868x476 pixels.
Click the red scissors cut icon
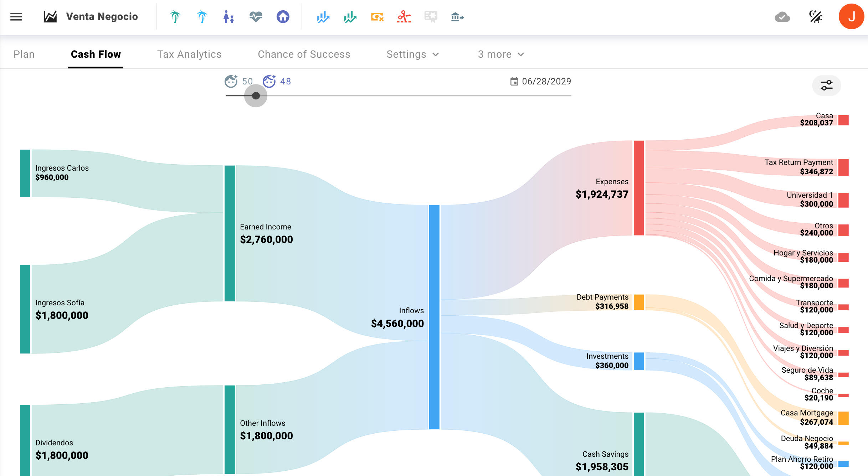[x=404, y=17]
